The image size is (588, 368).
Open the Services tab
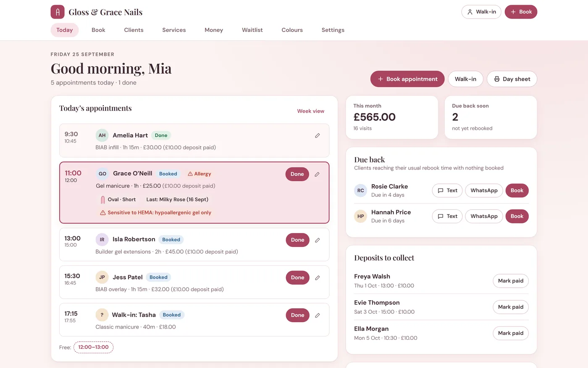174,30
